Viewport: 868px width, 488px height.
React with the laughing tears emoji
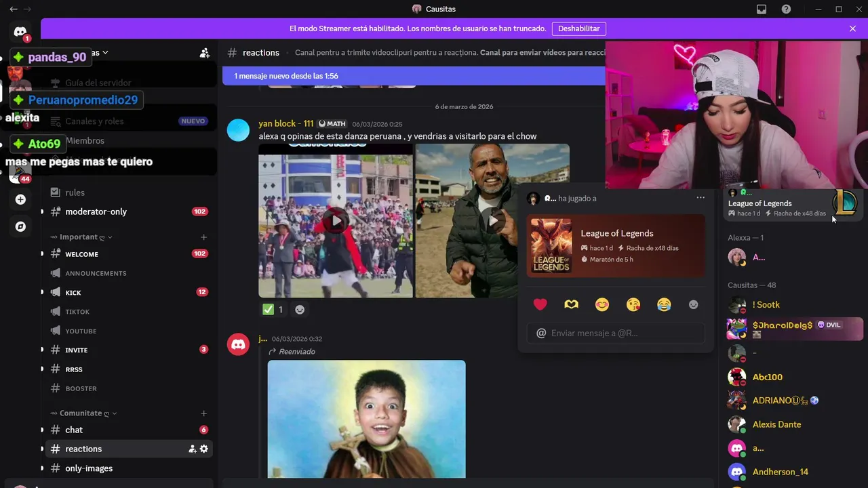pos(664,305)
